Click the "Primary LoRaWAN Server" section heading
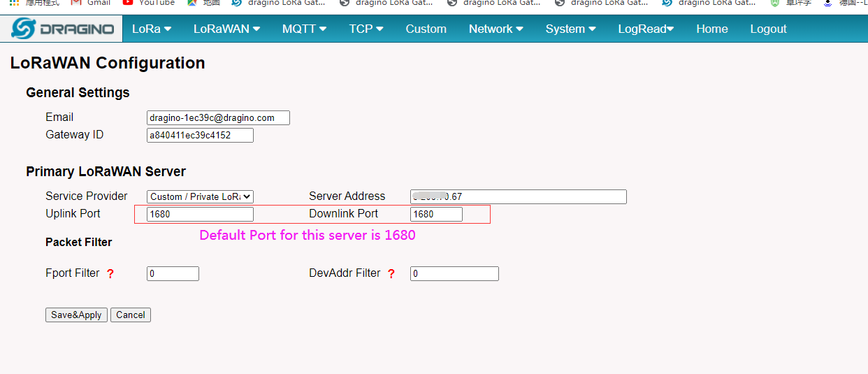 click(x=106, y=172)
